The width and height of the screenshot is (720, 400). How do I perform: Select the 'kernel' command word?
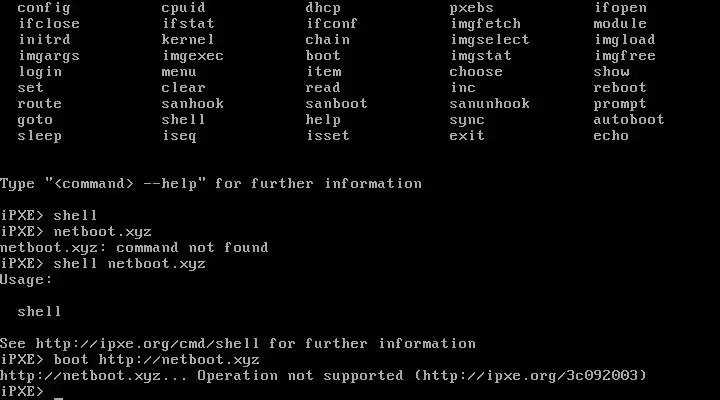pos(188,39)
